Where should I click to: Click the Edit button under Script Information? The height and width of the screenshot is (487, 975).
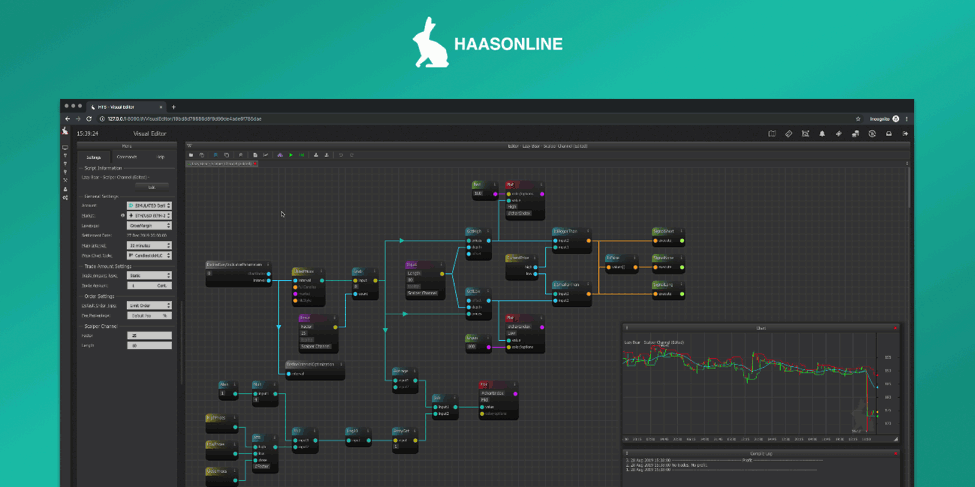152,186
